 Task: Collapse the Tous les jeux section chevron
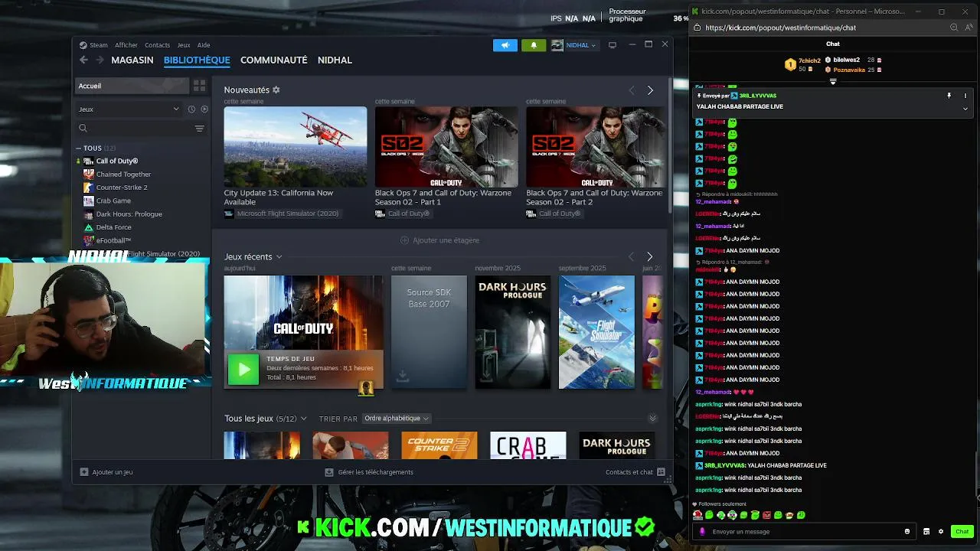coord(652,419)
